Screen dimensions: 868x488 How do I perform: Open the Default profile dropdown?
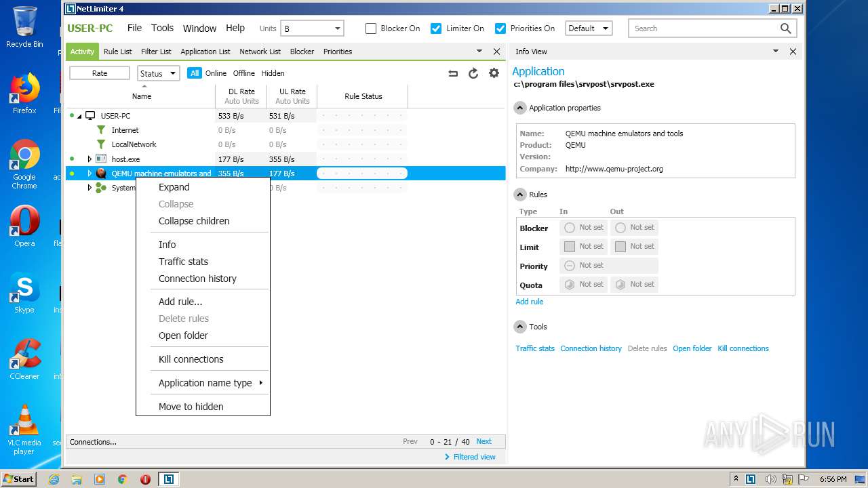[x=589, y=28]
